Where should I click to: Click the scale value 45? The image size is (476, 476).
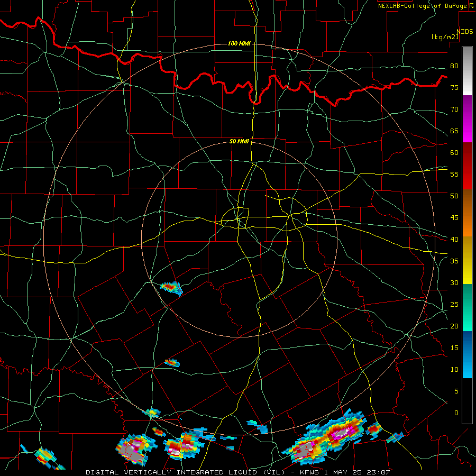454,218
